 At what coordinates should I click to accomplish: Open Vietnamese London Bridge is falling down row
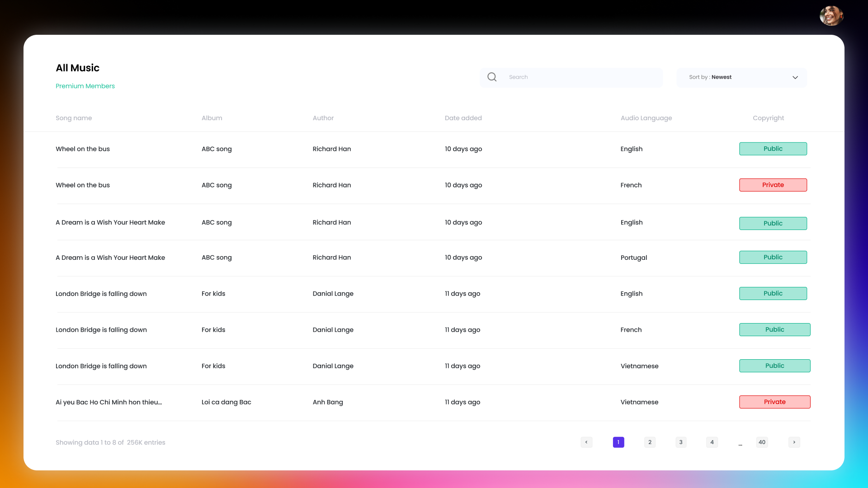[101, 366]
